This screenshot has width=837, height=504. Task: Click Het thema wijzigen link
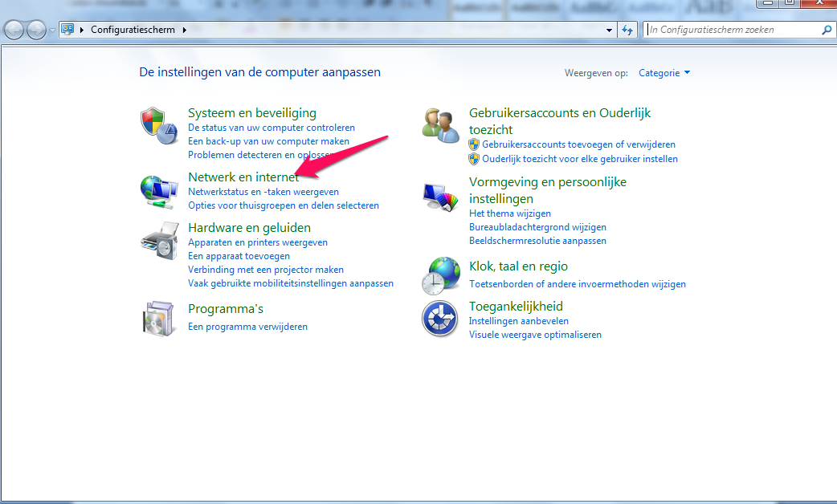tap(510, 213)
